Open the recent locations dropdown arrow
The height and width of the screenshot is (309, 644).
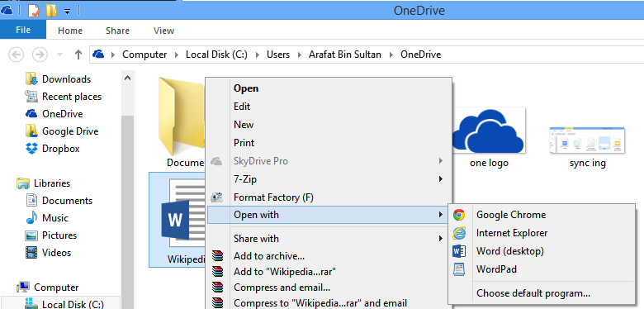59,55
